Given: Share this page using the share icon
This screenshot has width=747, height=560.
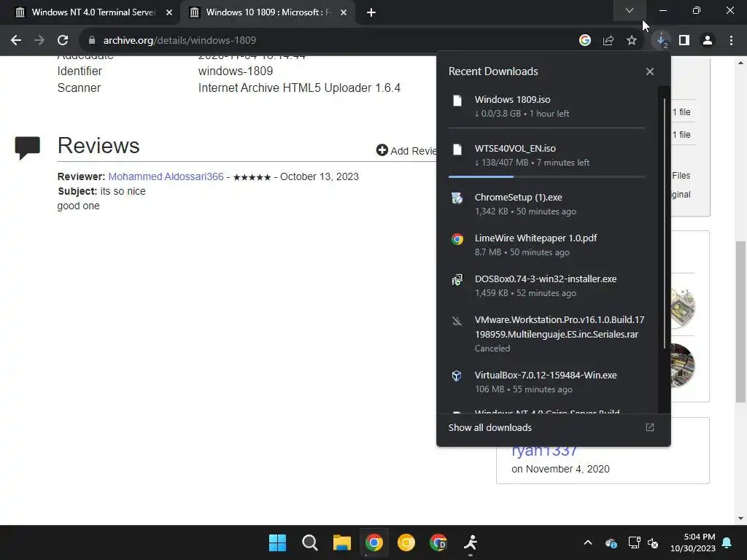Looking at the screenshot, I should click(x=608, y=41).
